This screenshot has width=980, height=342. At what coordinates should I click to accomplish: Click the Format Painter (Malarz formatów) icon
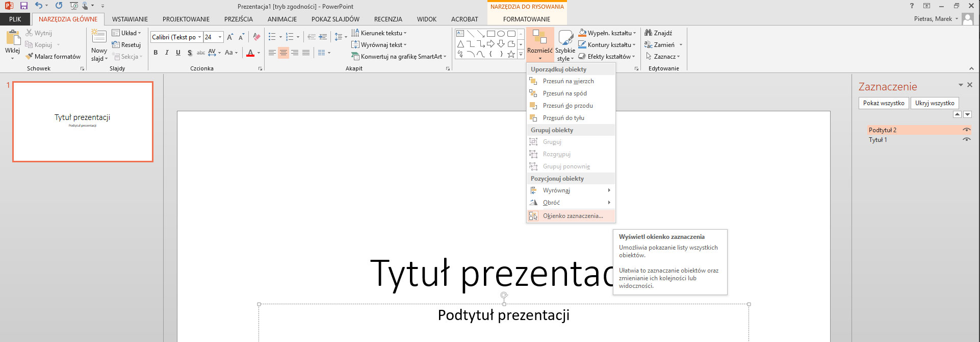point(30,57)
